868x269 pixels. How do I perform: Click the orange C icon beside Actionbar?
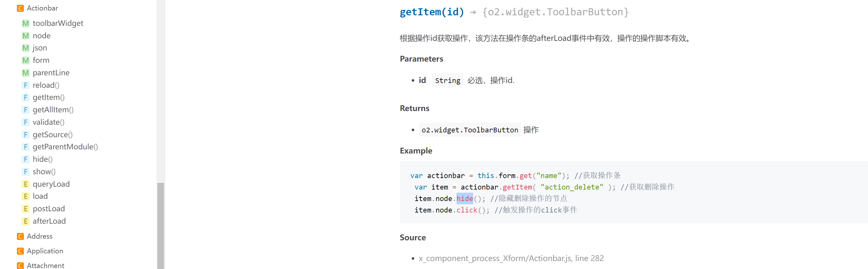pyautogui.click(x=21, y=8)
